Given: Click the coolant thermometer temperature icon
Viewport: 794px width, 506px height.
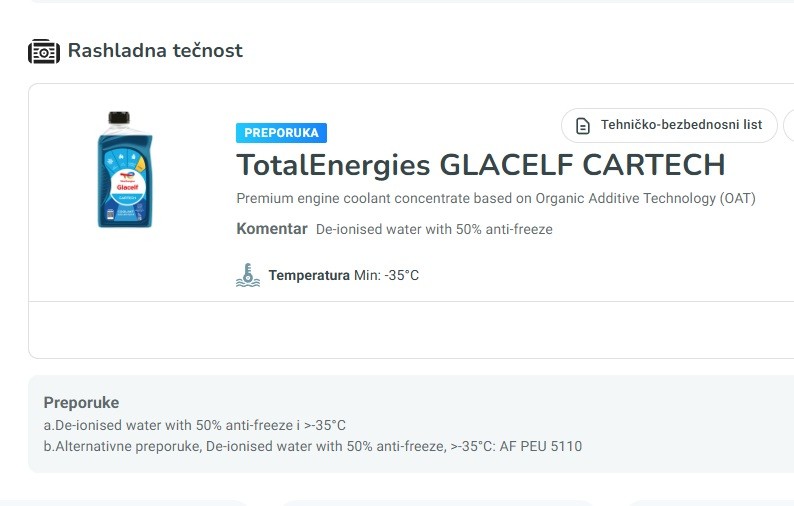Looking at the screenshot, I should 248,275.
